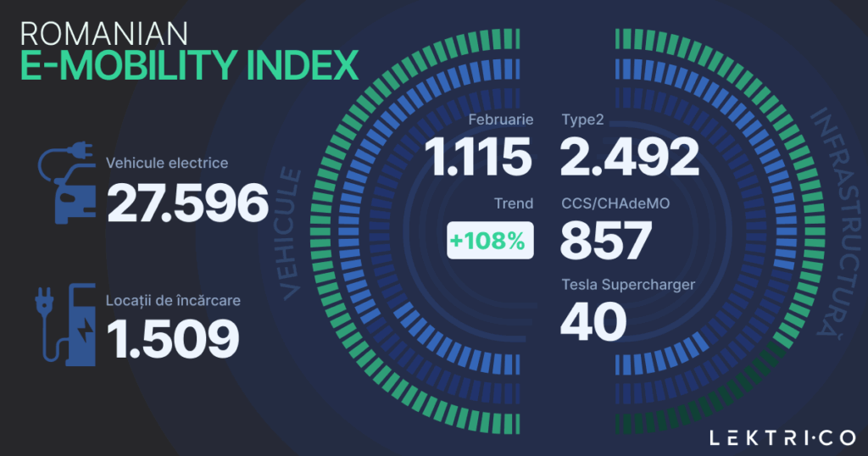Click the Trend label
The width and height of the screenshot is (868, 456).
[x=514, y=203]
